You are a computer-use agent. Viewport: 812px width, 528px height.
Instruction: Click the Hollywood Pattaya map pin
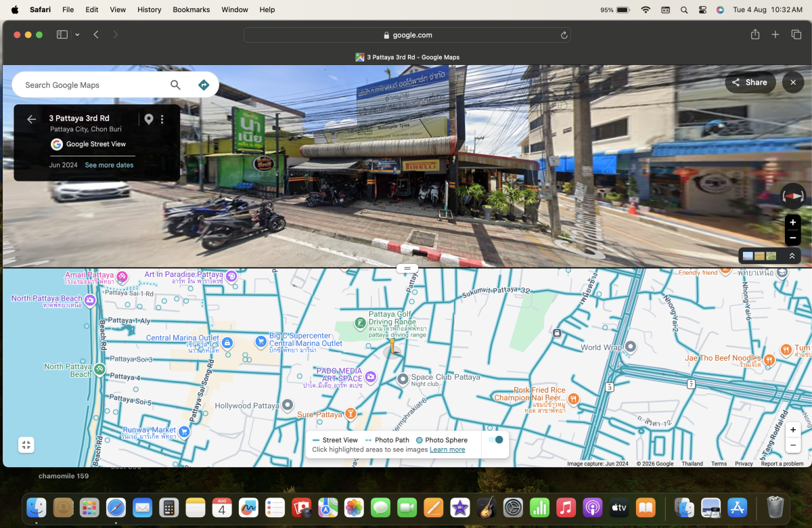click(x=287, y=405)
